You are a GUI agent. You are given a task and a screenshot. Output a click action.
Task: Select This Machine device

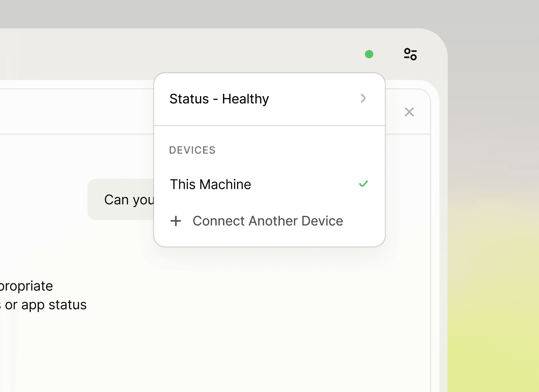click(269, 184)
